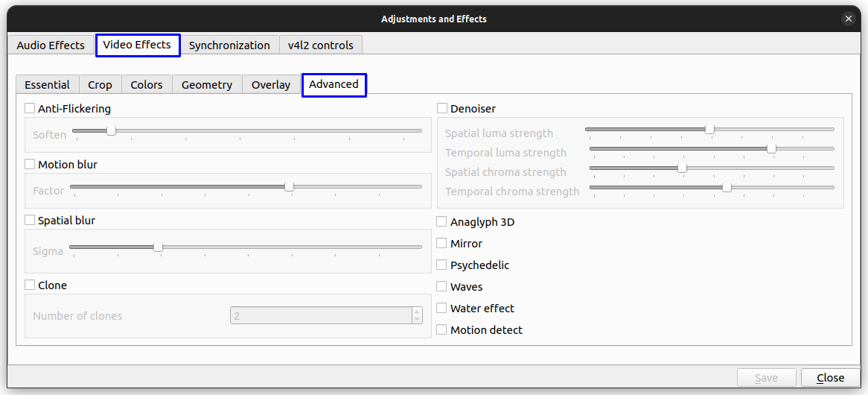Open the Crop sub-tab
Image resolution: width=868 pixels, height=395 pixels.
[100, 85]
